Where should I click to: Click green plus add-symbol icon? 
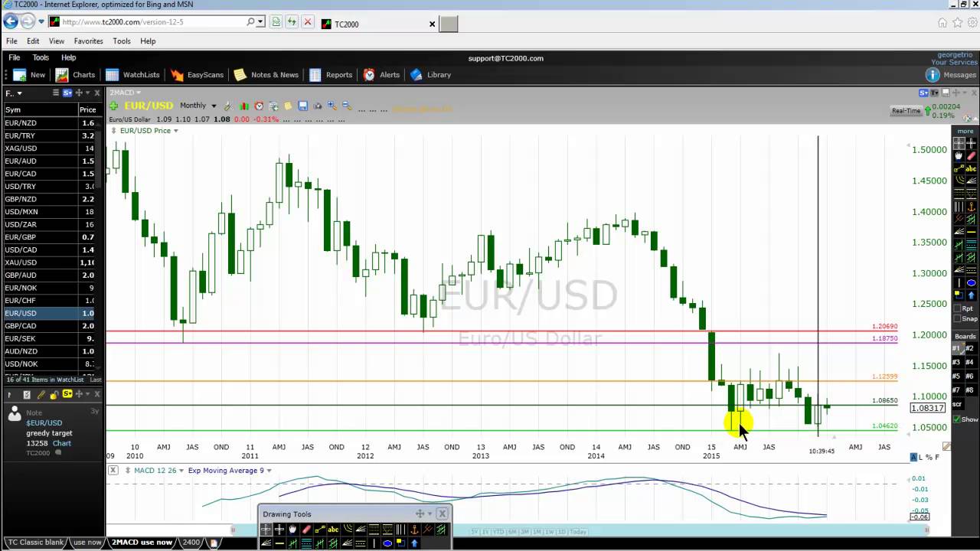[x=113, y=106]
